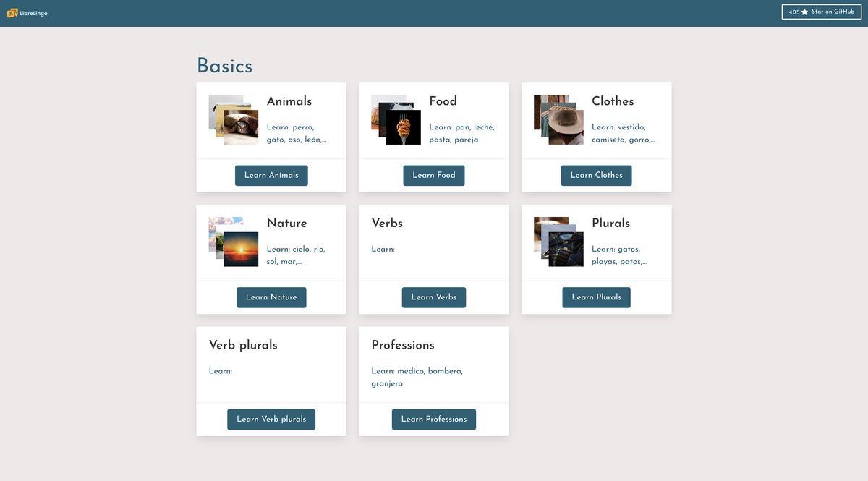Start the Learn Food lesson

[x=433, y=176]
